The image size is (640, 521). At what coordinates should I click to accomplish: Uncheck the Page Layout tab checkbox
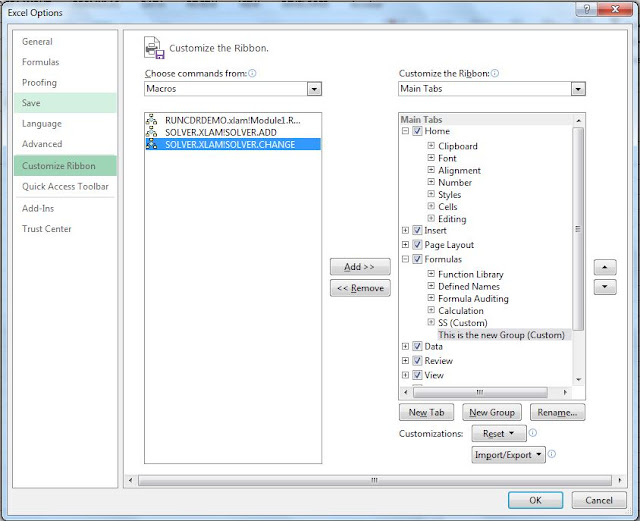point(417,245)
